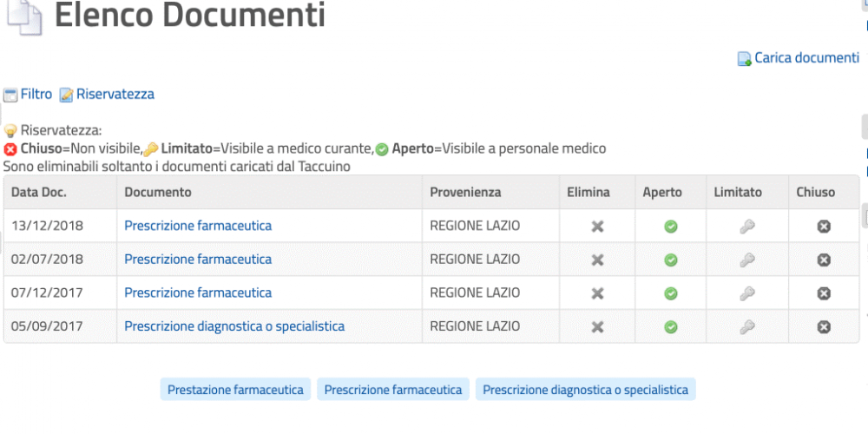This screenshot has height=434, width=868.
Task: Set 07/12/2017 document to Chiuso
Action: [824, 293]
